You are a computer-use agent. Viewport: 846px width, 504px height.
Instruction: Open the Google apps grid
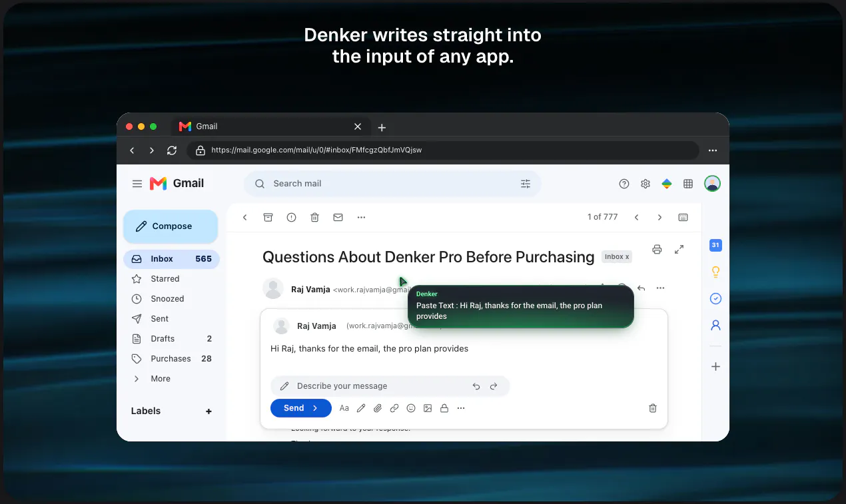(x=688, y=184)
